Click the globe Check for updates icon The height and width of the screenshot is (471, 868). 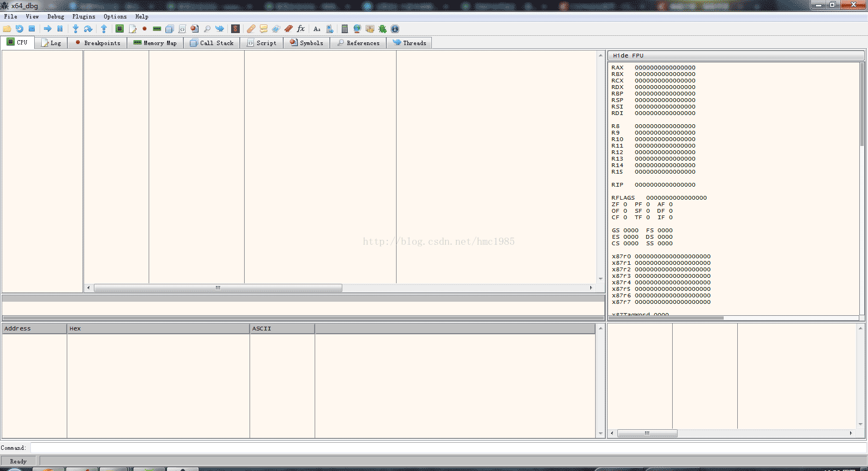point(357,29)
